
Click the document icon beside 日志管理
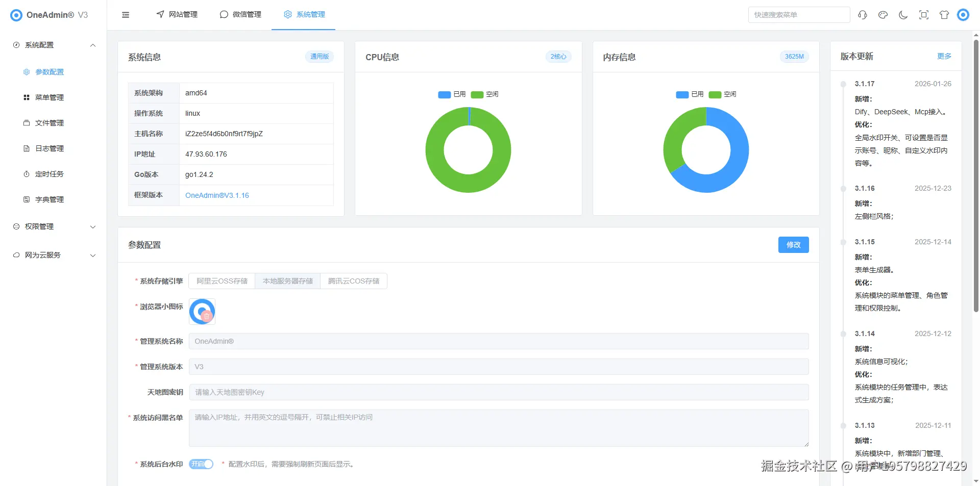[x=27, y=148]
